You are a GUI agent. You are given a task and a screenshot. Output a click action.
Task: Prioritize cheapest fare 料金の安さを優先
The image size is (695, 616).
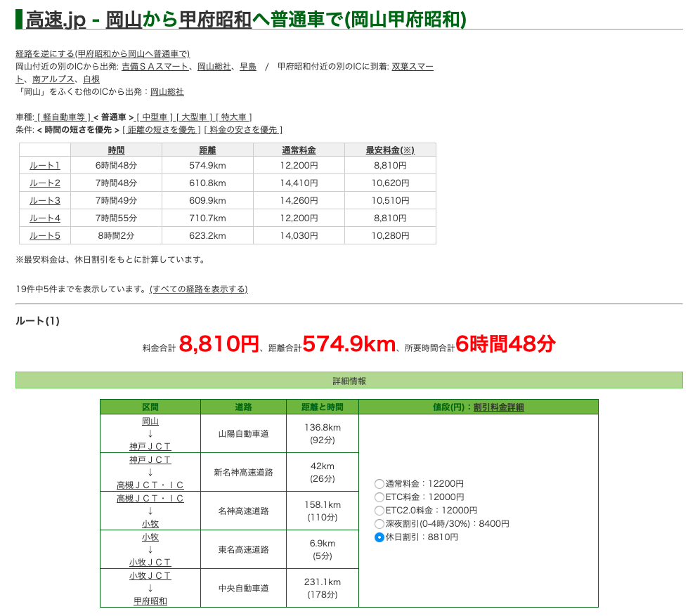pyautogui.click(x=243, y=130)
